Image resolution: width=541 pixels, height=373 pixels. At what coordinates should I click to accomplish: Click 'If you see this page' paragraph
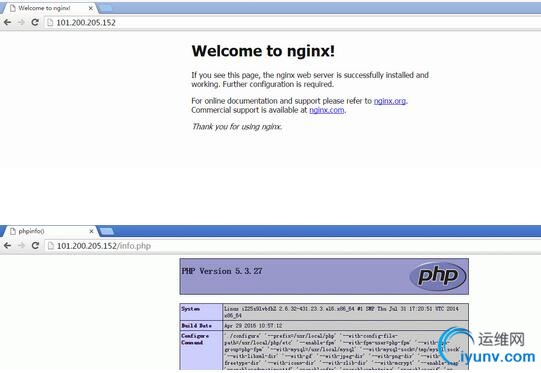(310, 80)
